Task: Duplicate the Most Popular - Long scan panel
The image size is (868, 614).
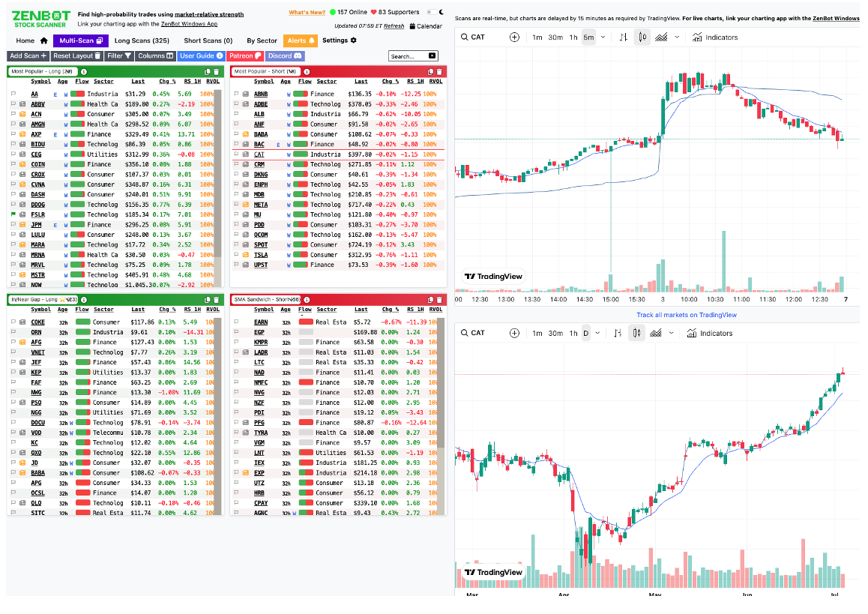Action: [x=207, y=71]
